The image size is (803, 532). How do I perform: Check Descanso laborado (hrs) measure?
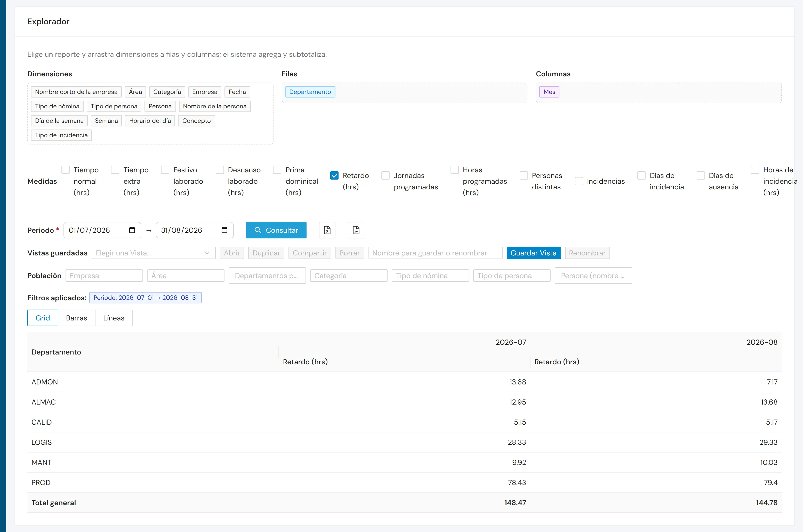pos(220,170)
